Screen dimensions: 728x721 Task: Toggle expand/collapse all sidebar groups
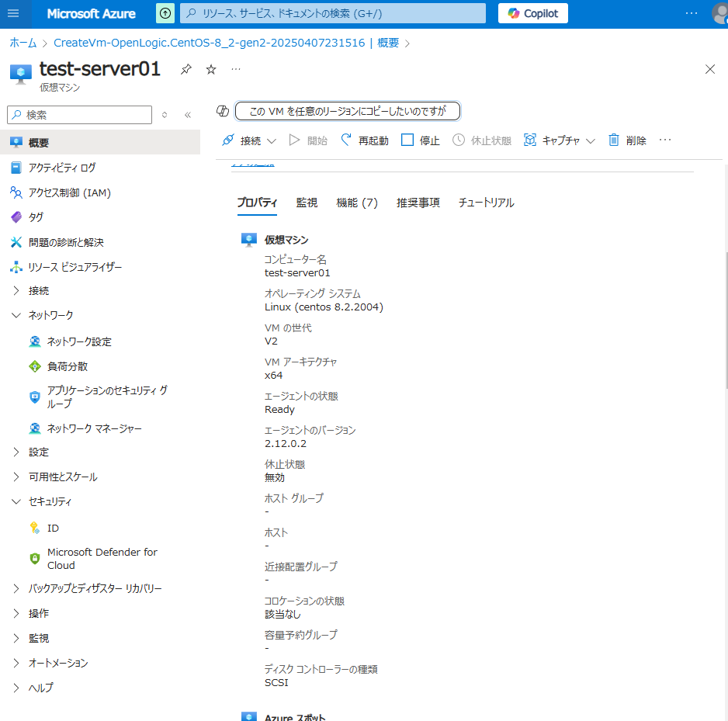(165, 115)
